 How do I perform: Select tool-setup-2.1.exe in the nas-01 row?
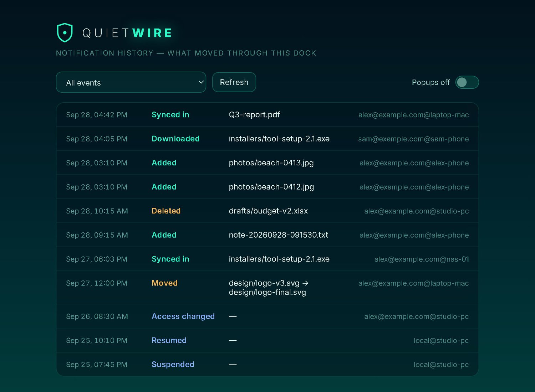(x=279, y=259)
